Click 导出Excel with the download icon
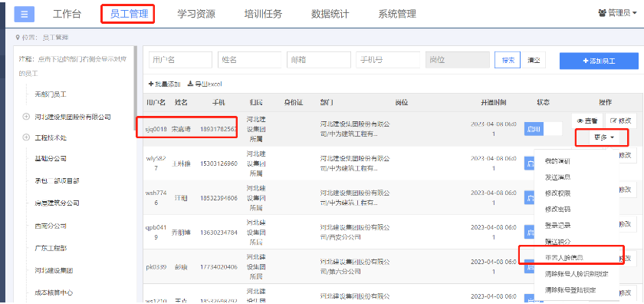Screen dimensions: 644x304 click(x=205, y=84)
